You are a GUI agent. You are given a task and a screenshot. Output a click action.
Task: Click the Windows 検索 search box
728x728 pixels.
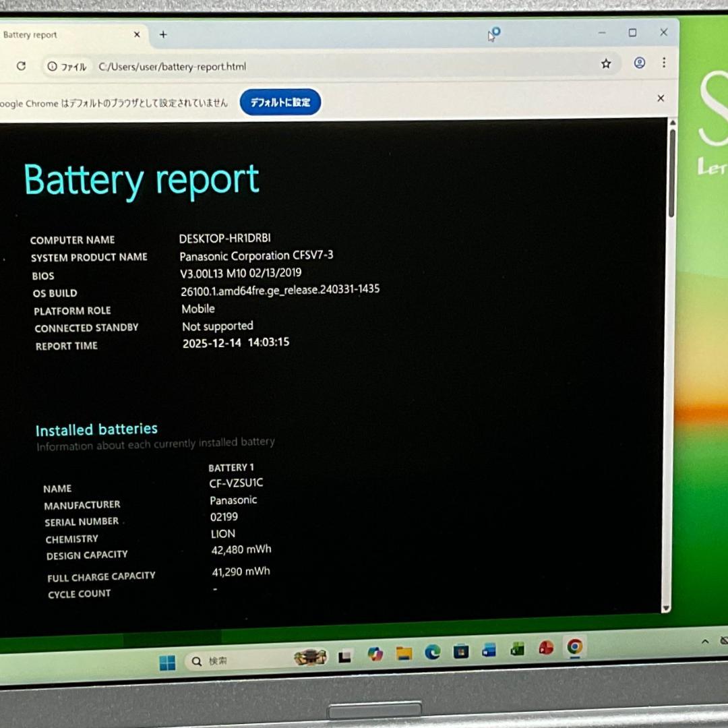point(222,661)
